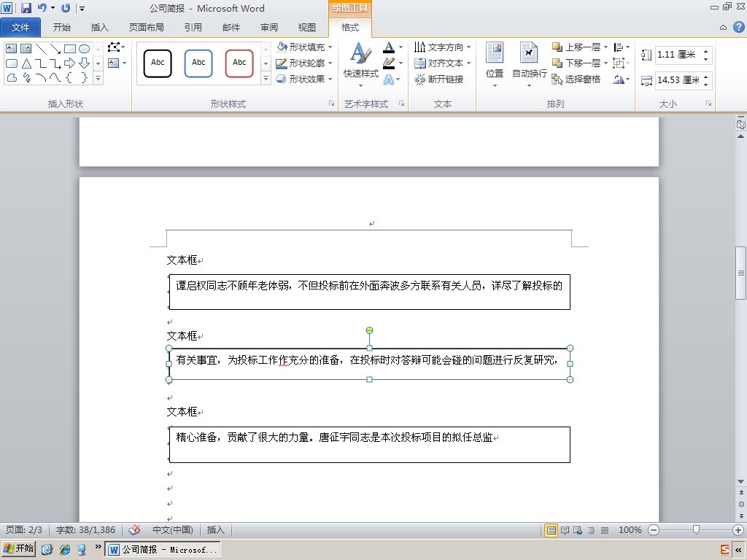Click 断开链接 break link button
747x560 pixels.
point(438,79)
